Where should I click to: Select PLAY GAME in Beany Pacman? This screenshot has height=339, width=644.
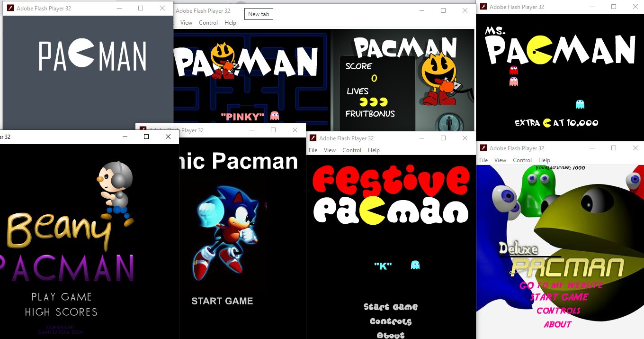click(x=62, y=297)
